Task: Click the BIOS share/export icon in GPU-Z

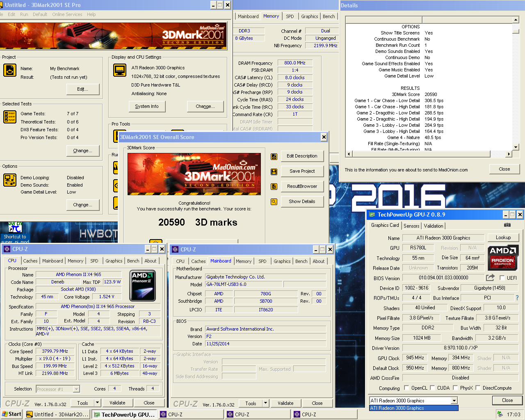Action: pos(490,278)
